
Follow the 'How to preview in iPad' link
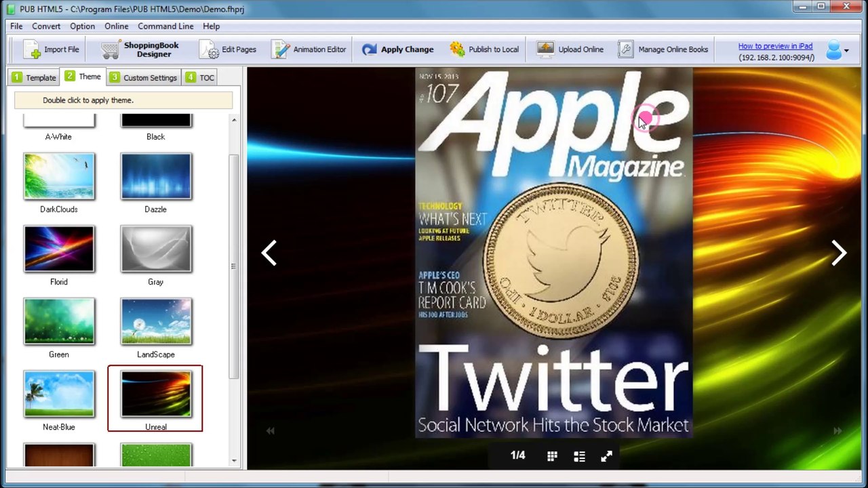click(775, 46)
